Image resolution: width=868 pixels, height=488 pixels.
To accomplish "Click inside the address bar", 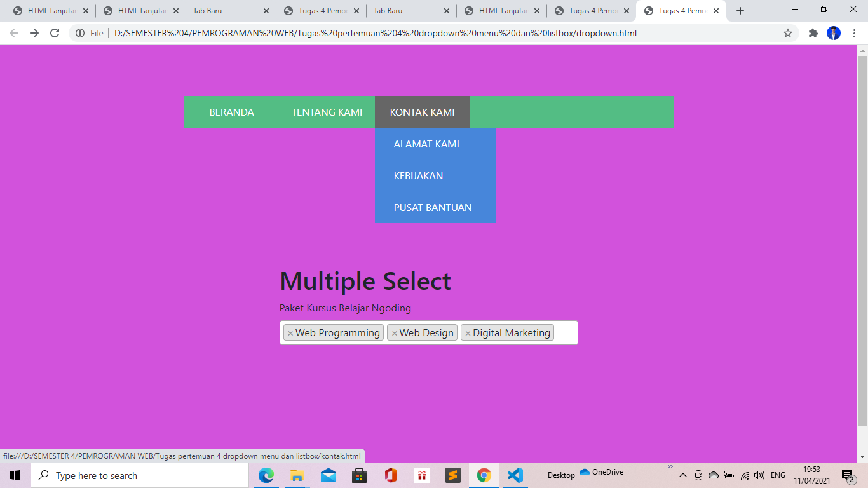I will point(381,33).
